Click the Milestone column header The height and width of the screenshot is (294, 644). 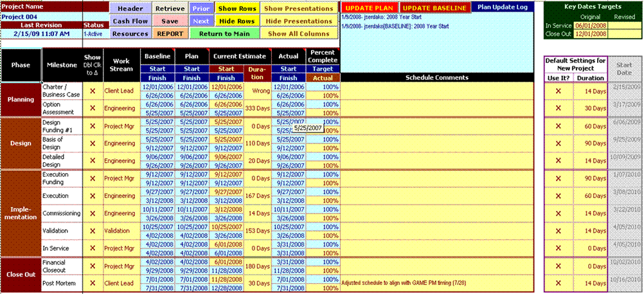click(62, 65)
